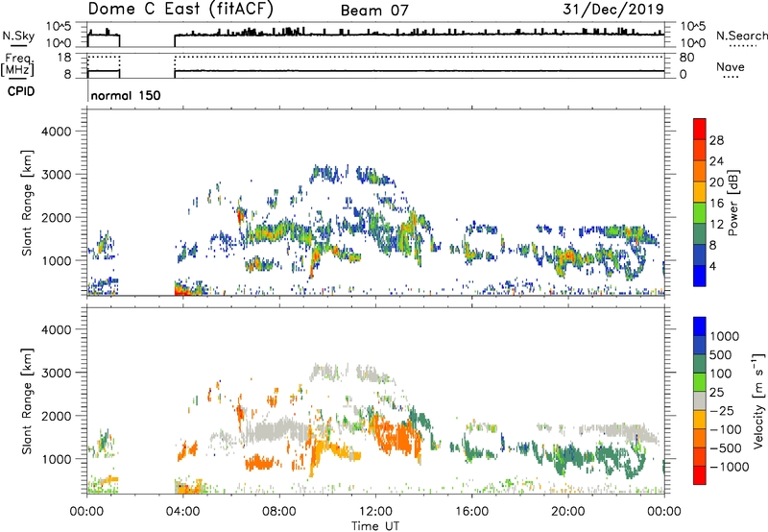This screenshot has width=768, height=532.
Task: Click '4000' on the Power panel range axis
Action: pos(57,132)
